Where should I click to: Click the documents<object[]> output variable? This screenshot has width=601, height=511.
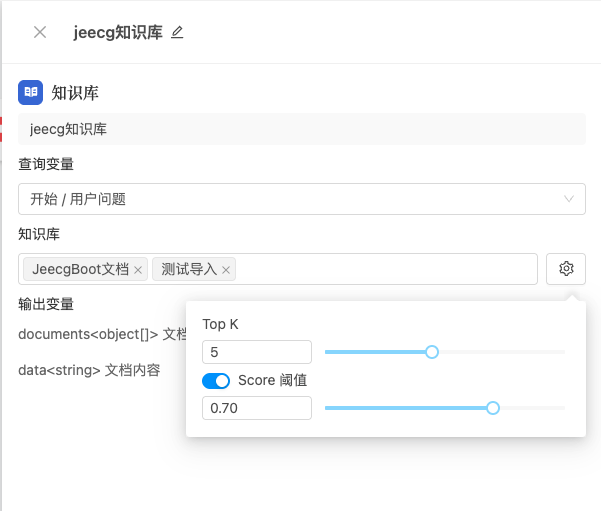click(x=102, y=334)
